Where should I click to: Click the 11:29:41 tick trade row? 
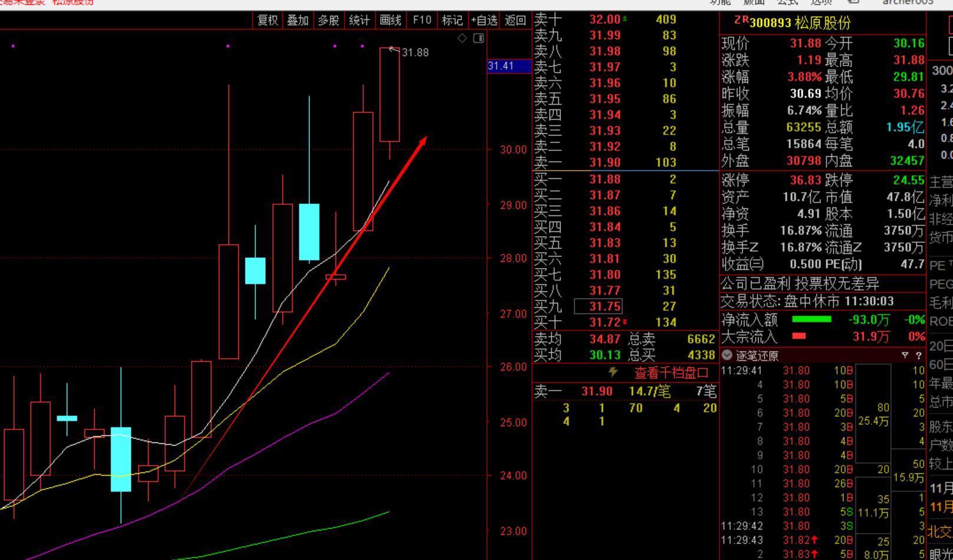(823, 370)
